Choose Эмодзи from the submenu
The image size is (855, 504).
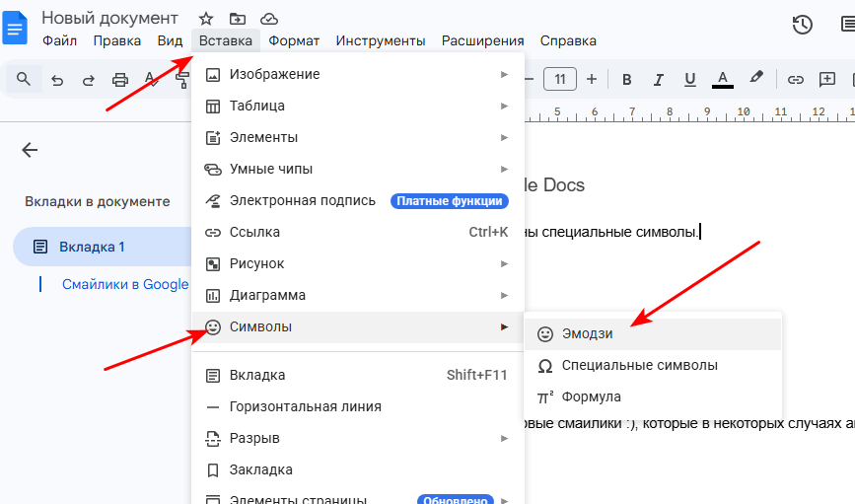(x=653, y=333)
